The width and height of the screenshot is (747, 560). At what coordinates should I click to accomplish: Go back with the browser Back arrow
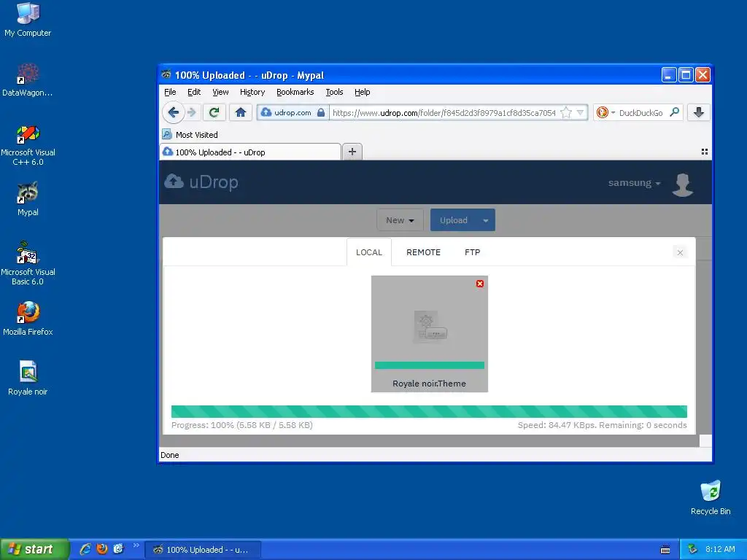coord(174,112)
